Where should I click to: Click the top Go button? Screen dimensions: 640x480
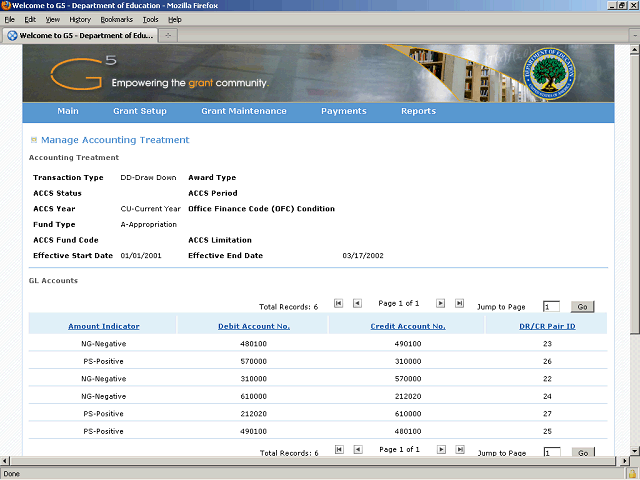click(582, 307)
